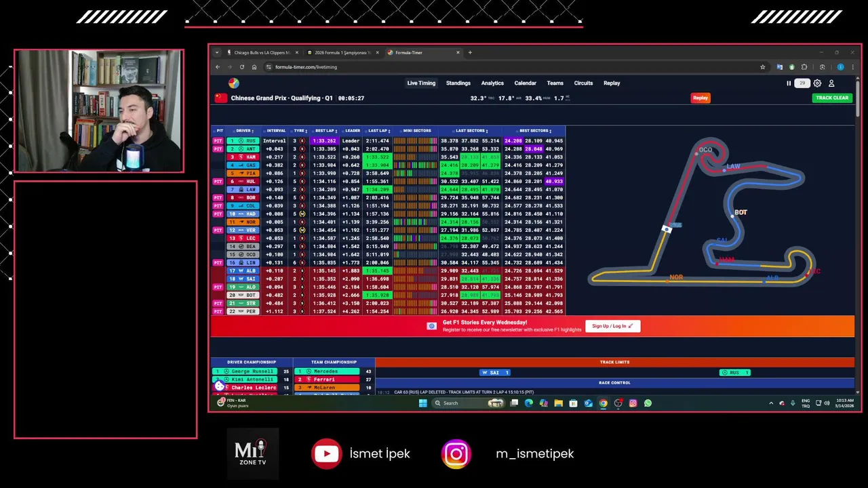Open Instagram from the taskbar
The image size is (868, 488).
click(x=633, y=403)
